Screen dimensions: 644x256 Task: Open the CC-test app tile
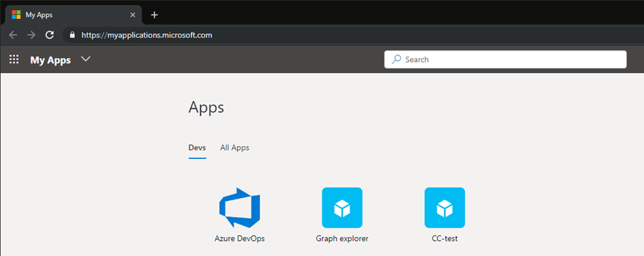coord(445,208)
